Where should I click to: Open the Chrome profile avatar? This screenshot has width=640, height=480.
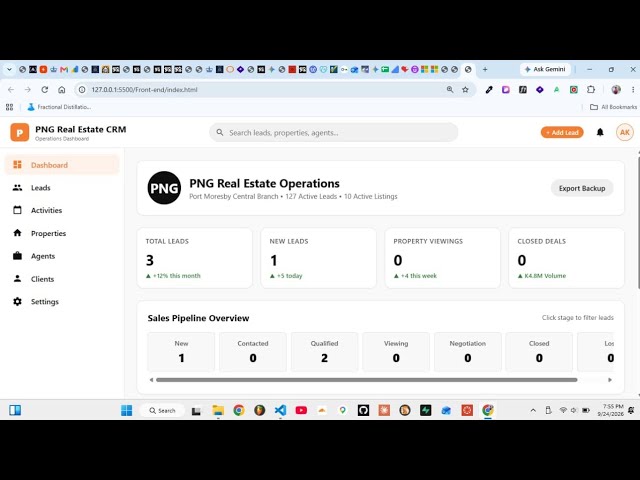[616, 89]
